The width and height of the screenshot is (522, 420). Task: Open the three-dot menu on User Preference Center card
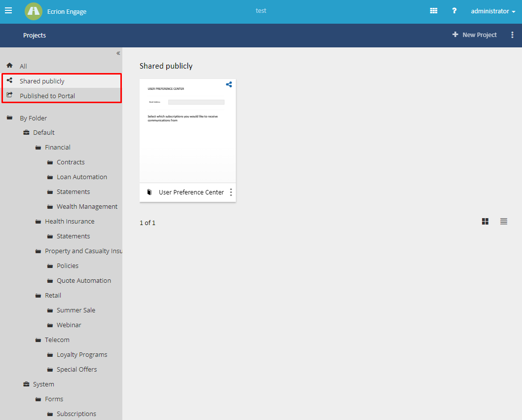230,192
